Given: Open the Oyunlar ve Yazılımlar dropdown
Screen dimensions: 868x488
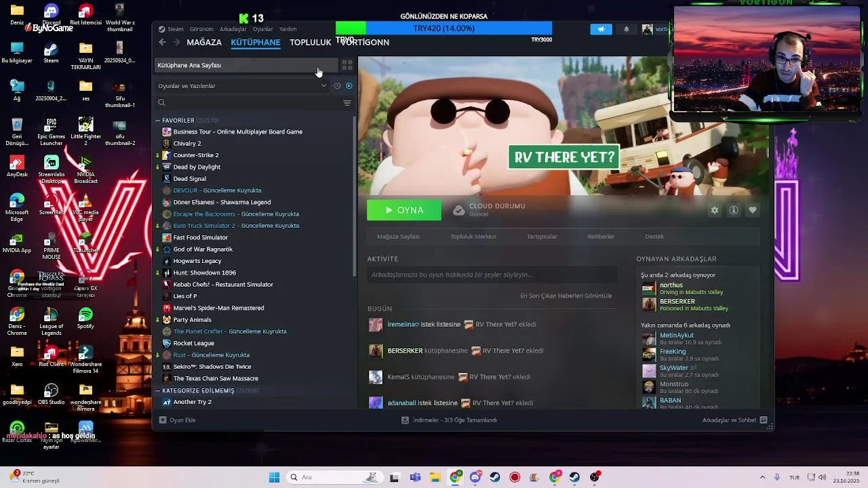Looking at the screenshot, I should coord(242,86).
